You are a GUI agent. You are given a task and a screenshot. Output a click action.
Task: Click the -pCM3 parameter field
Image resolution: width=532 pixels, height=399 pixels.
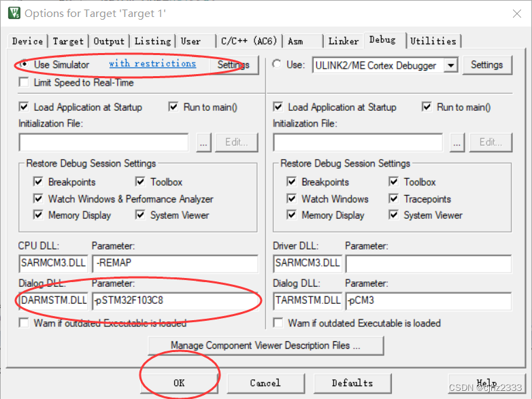click(429, 300)
